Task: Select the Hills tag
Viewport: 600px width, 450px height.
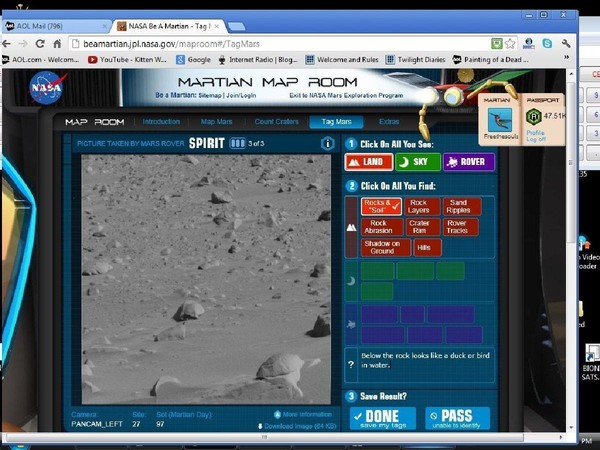Action: pos(428,248)
